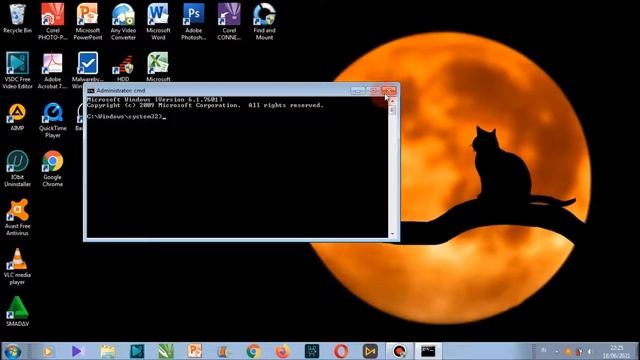Click the taskbar clock and date

[x=617, y=351]
